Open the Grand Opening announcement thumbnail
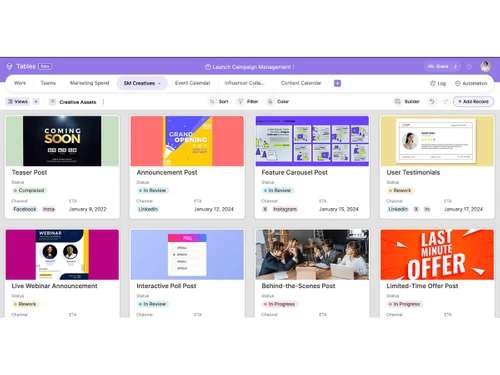Image resolution: width=500 pixels, height=375 pixels. coord(187,141)
